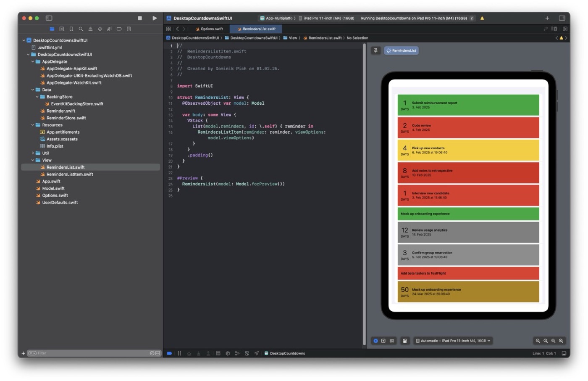Open the Report navigator icon
The height and width of the screenshot is (381, 588).
129,29
